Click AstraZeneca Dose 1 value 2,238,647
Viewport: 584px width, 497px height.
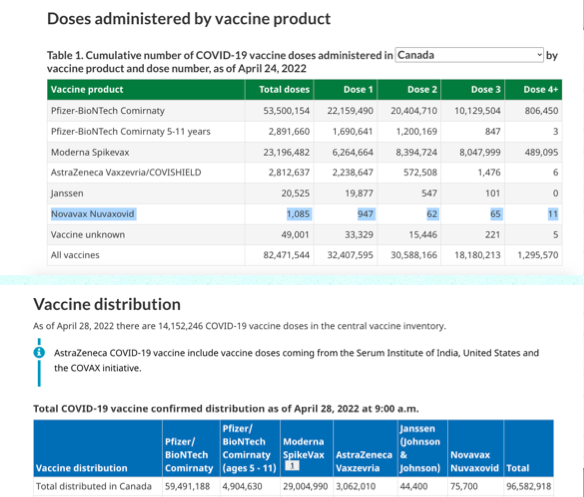(x=353, y=172)
